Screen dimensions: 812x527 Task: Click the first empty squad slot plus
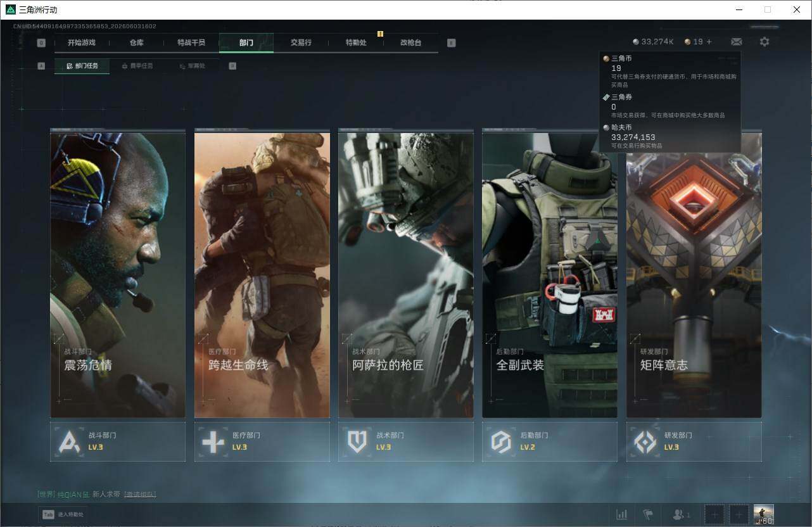click(714, 514)
